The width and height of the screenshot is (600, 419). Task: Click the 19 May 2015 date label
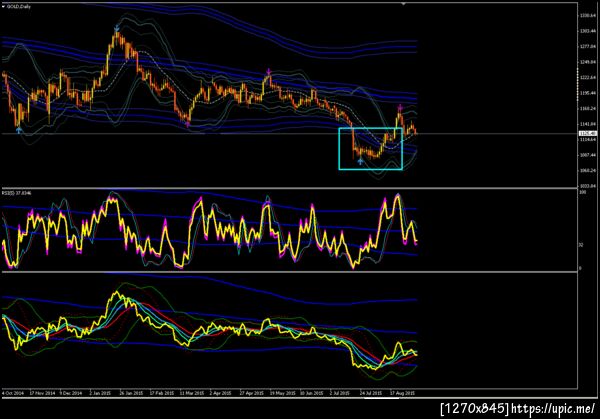coord(282,393)
